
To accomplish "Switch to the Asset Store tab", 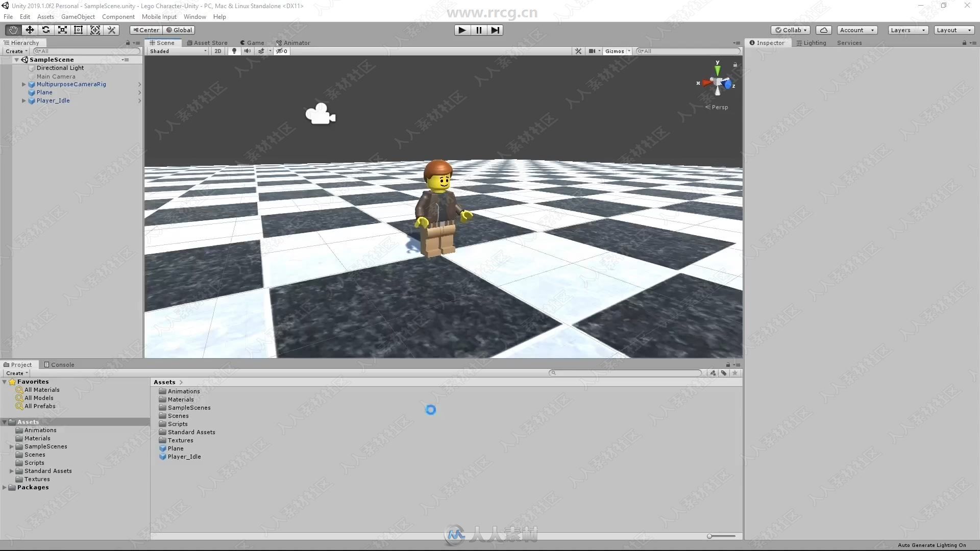I will click(207, 43).
